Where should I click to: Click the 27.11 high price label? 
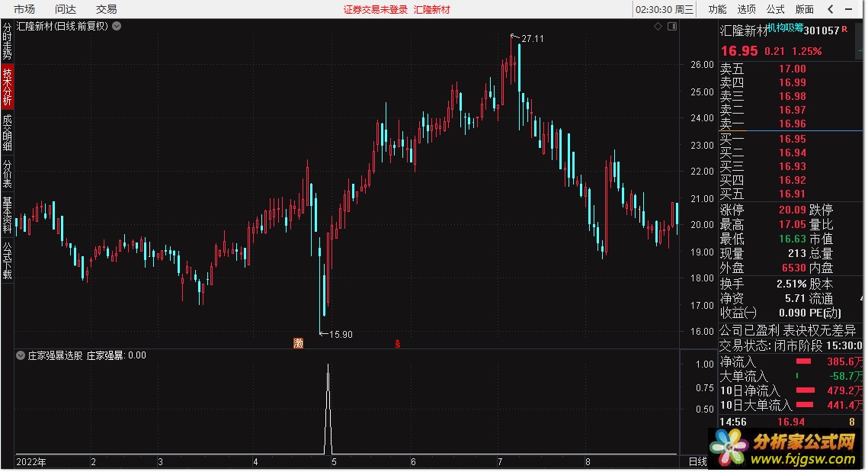(533, 39)
